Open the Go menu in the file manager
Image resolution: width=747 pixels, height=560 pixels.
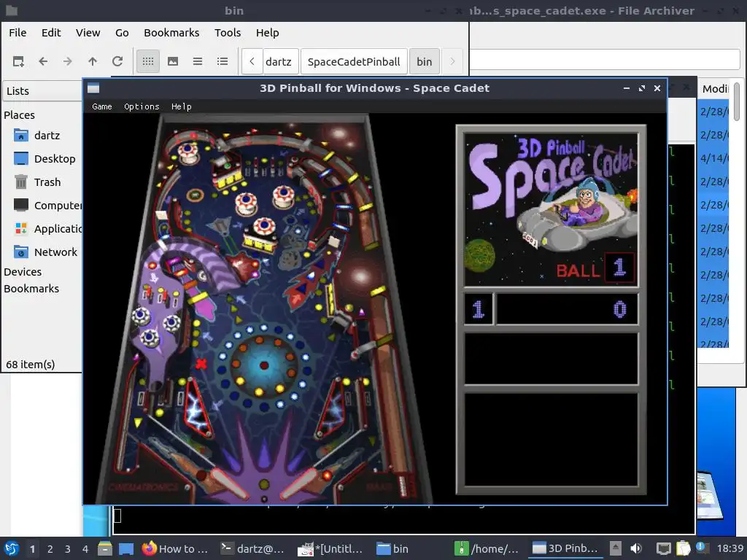click(122, 33)
